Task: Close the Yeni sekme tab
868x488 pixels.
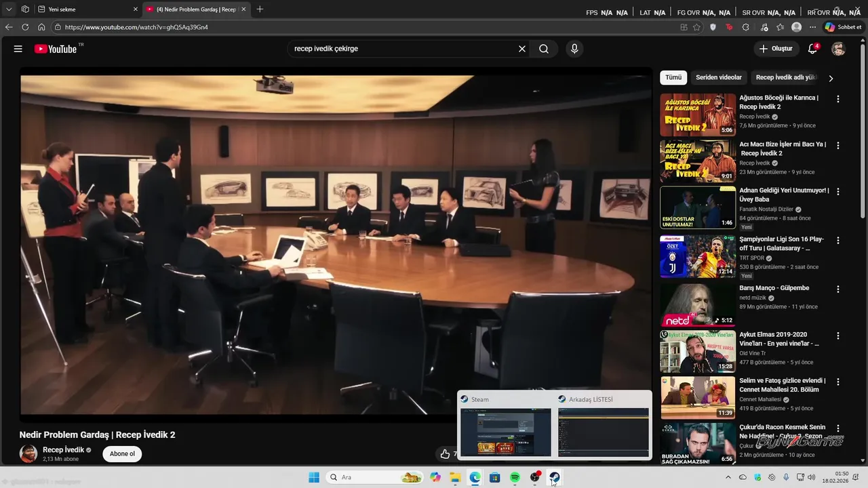Action: 135,9
